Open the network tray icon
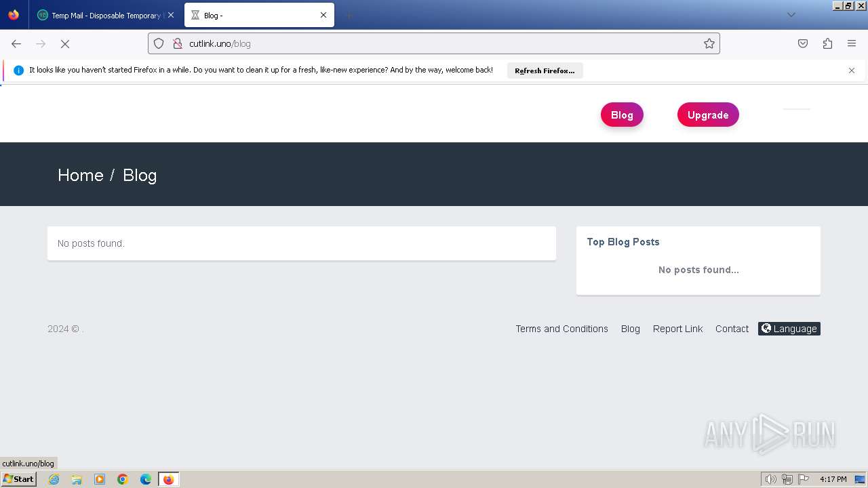This screenshot has width=868, height=488. point(787,479)
